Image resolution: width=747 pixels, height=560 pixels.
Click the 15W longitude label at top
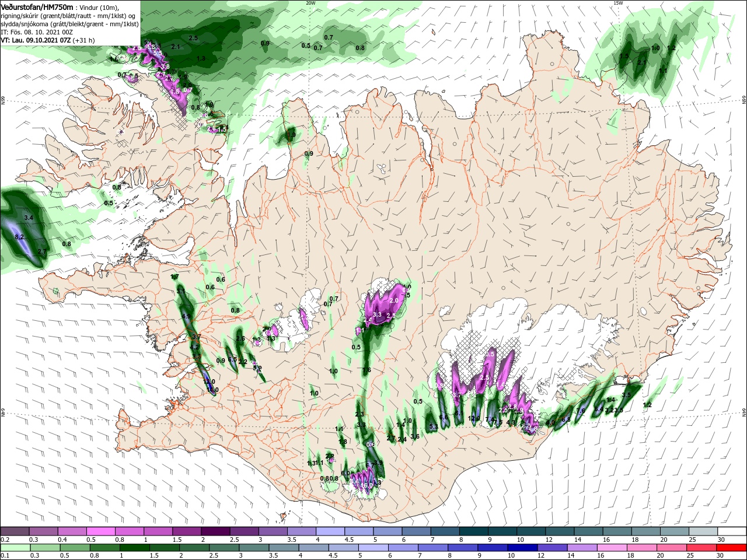coord(618,3)
